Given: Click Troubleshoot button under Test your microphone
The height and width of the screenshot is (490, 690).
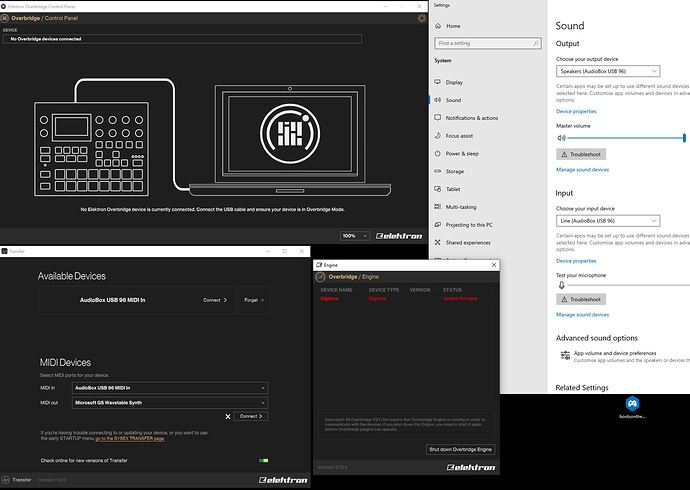Looking at the screenshot, I should [x=581, y=299].
